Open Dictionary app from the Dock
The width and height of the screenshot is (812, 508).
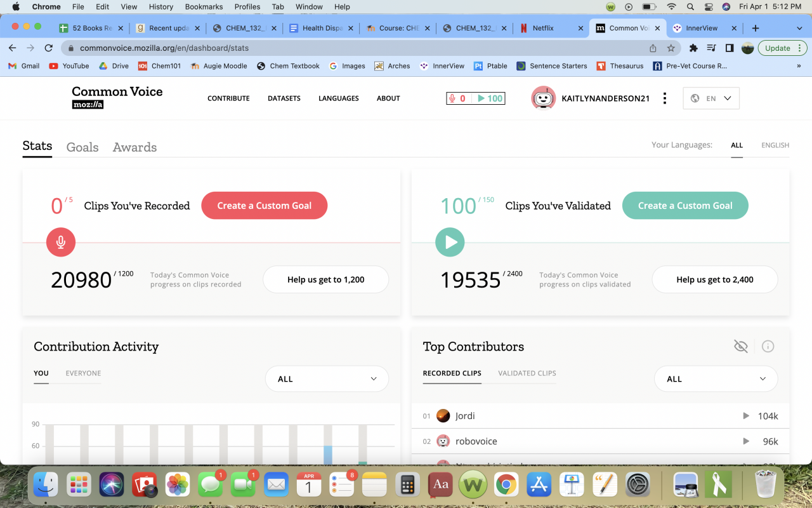441,485
